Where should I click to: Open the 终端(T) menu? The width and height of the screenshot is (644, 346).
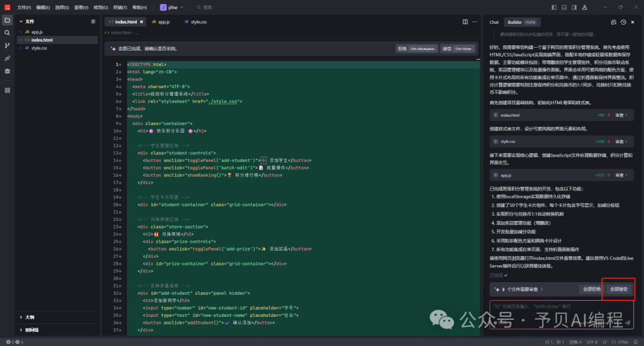coord(120,7)
